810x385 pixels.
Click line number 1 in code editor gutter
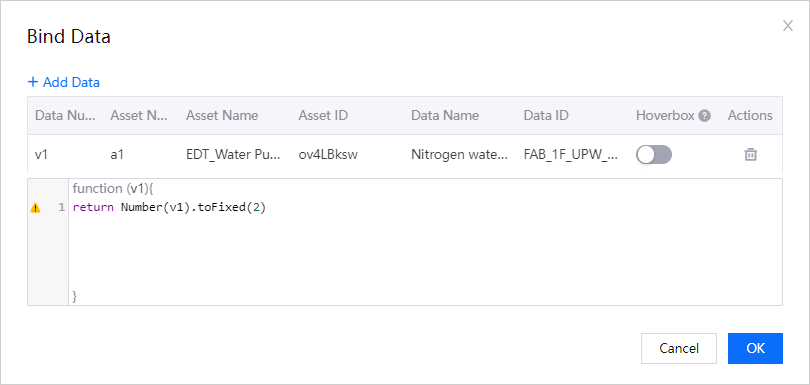click(61, 208)
